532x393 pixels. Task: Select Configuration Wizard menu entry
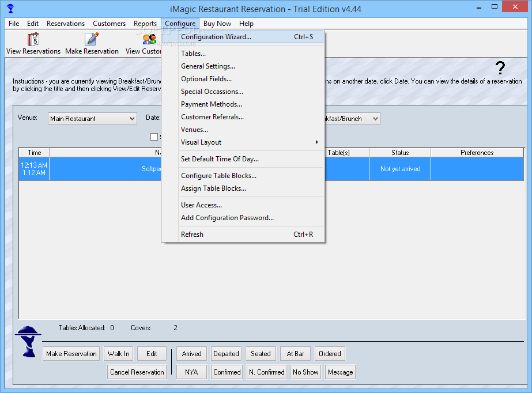[243, 37]
